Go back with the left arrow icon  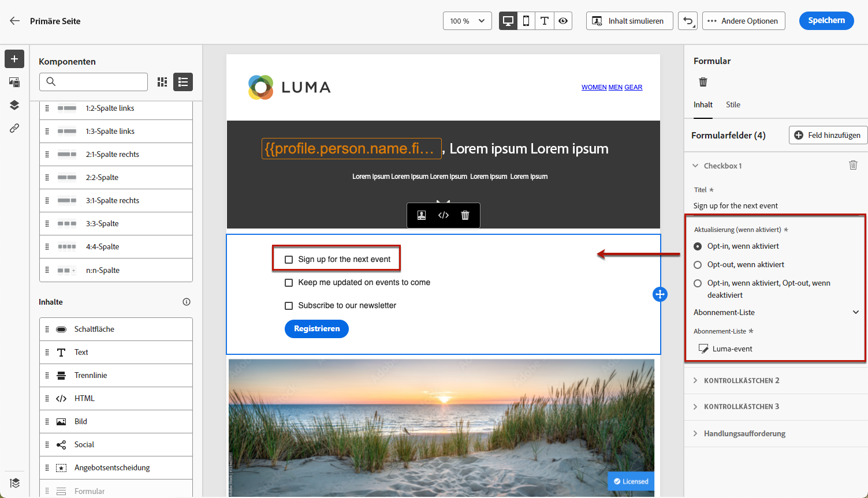click(x=15, y=21)
